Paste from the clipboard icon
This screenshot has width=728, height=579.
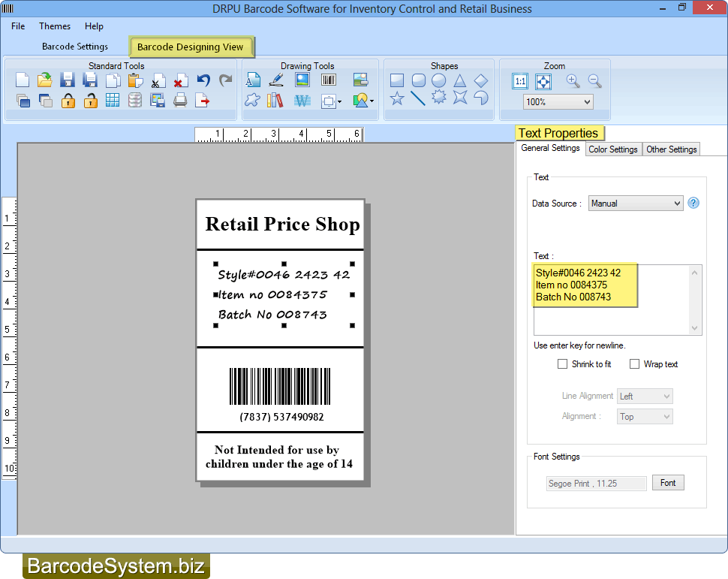coord(136,80)
